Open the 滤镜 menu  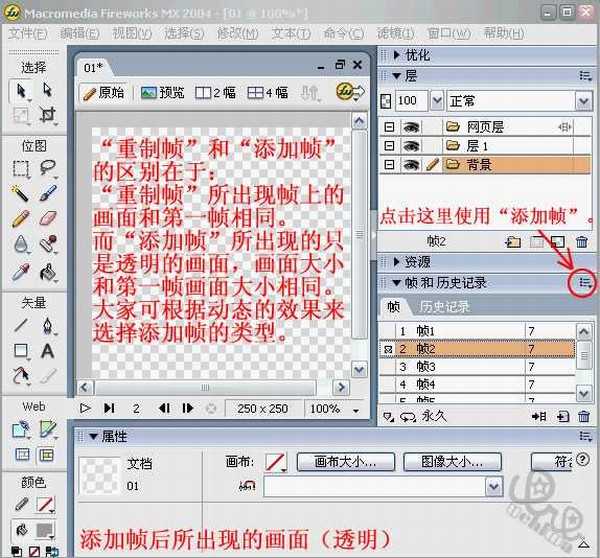coord(395,34)
